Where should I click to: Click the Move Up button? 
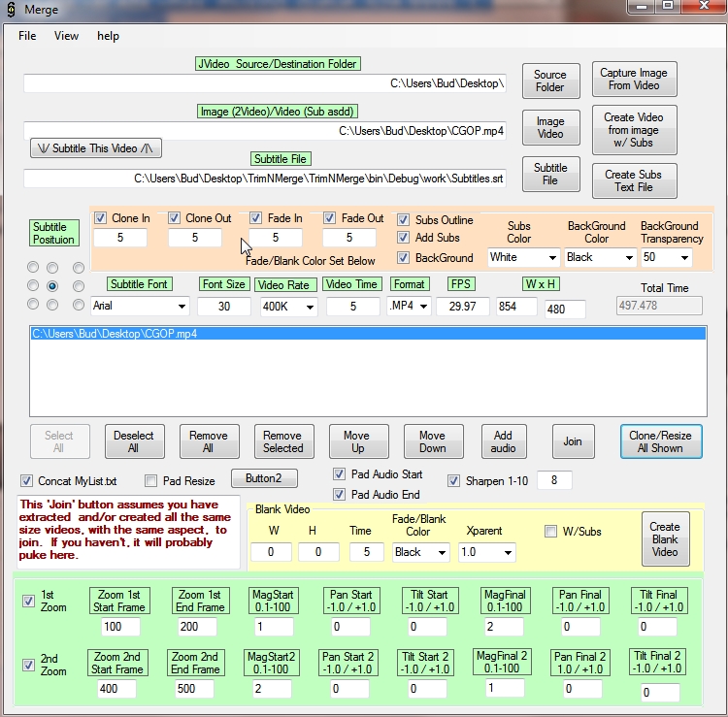tap(358, 441)
